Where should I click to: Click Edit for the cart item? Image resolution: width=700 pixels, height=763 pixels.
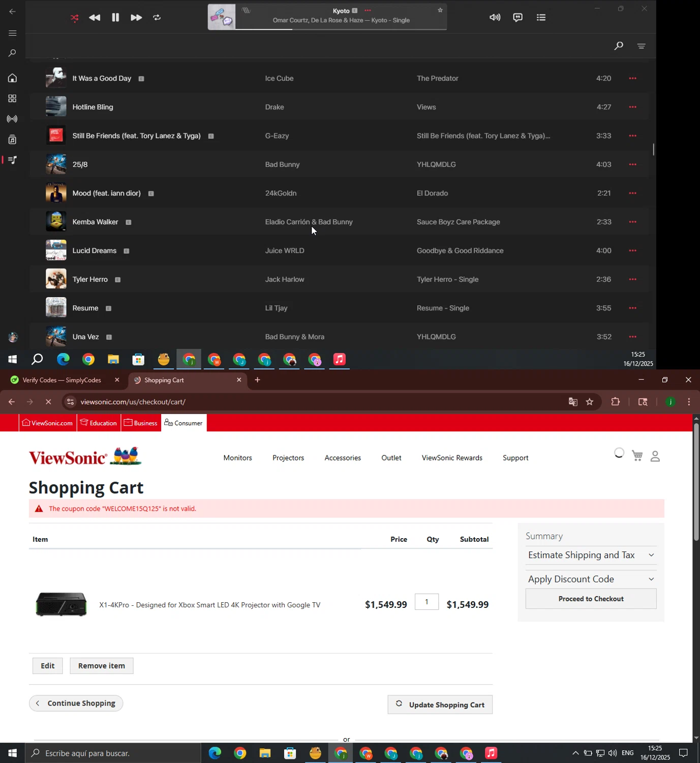pyautogui.click(x=48, y=666)
